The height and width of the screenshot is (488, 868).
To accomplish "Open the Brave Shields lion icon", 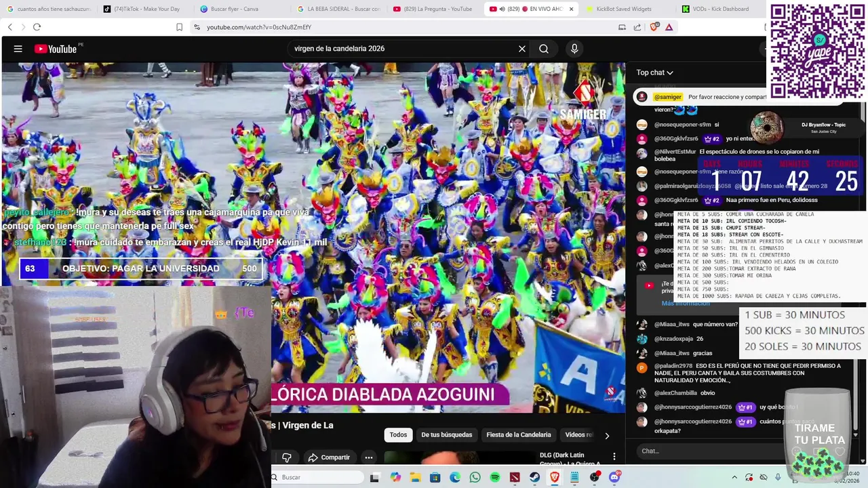I will [x=654, y=27].
